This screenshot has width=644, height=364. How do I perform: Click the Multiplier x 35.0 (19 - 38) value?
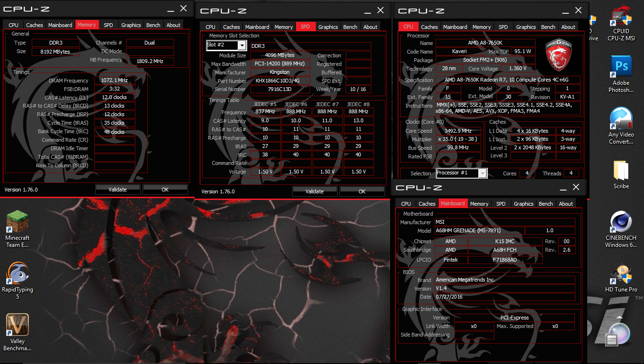458,139
